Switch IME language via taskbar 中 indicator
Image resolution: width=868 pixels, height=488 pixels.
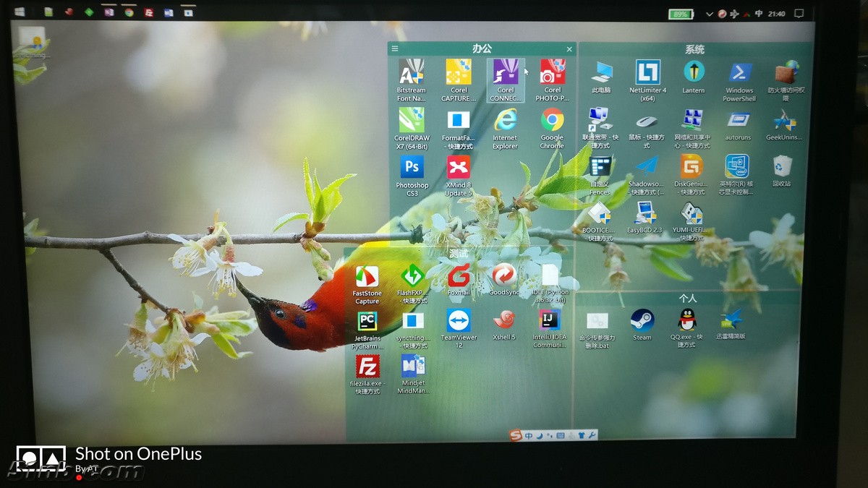(759, 14)
